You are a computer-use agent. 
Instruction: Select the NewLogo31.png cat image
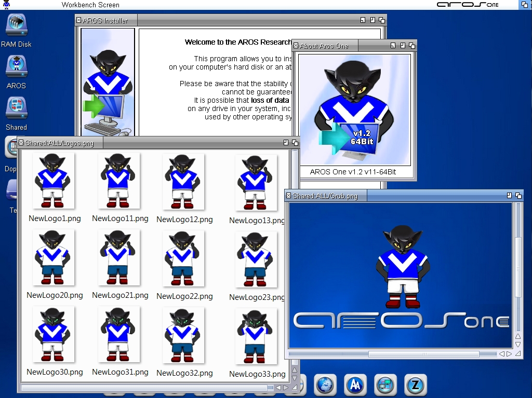(119, 334)
